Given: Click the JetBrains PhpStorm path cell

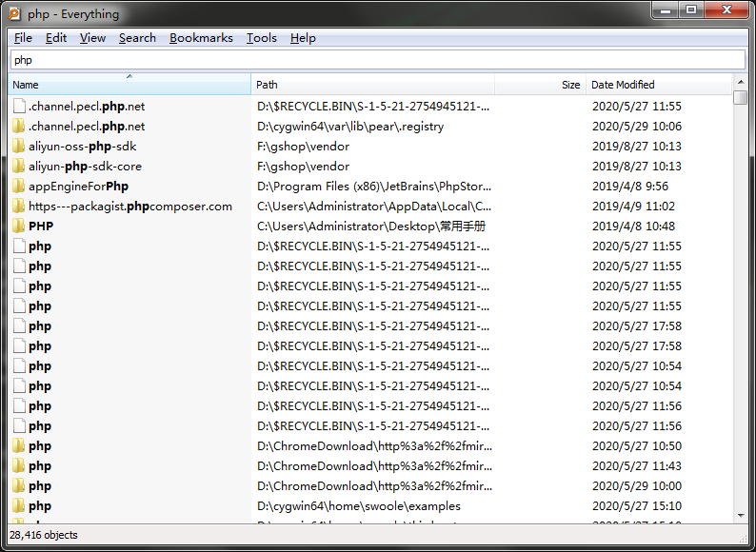Looking at the screenshot, I should click(x=374, y=187).
